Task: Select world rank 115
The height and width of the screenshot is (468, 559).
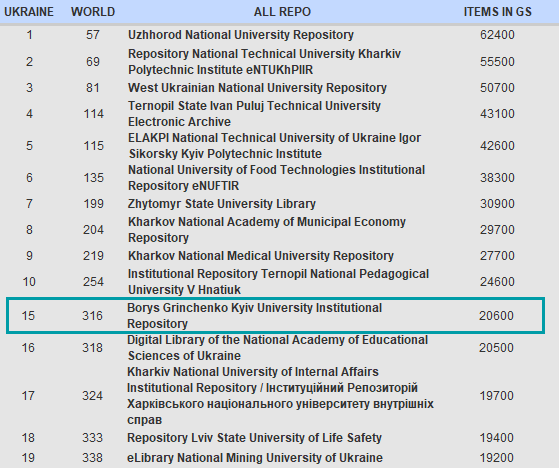Action: pyautogui.click(x=93, y=146)
